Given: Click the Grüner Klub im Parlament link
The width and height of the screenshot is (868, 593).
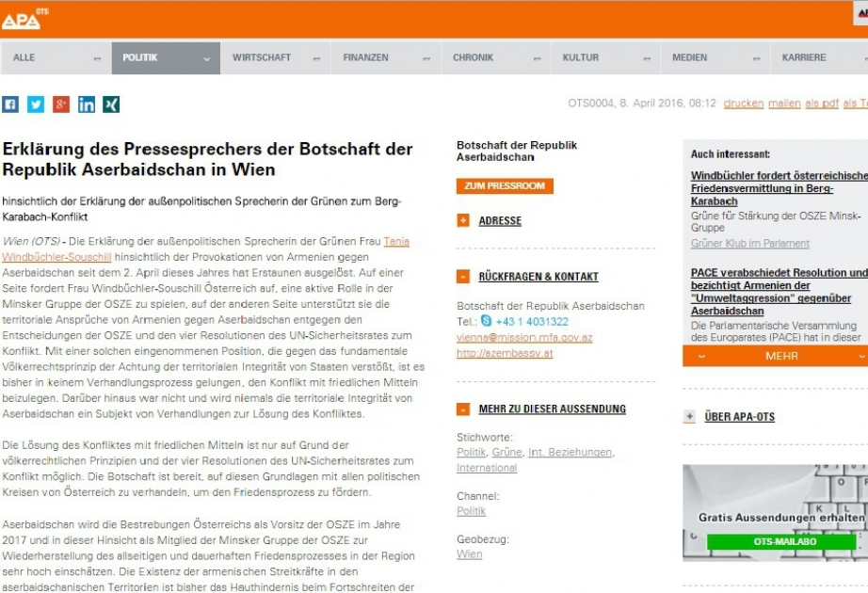Looking at the screenshot, I should (750, 243).
